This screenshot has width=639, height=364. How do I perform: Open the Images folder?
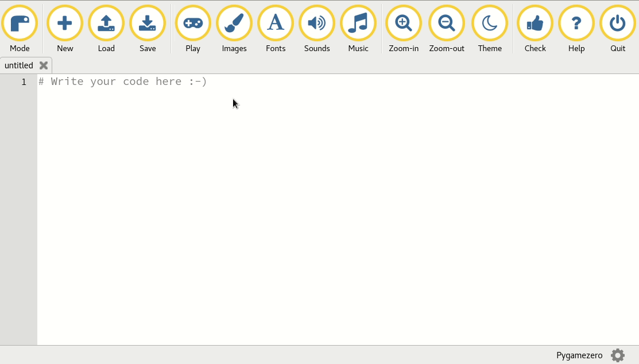point(234,29)
